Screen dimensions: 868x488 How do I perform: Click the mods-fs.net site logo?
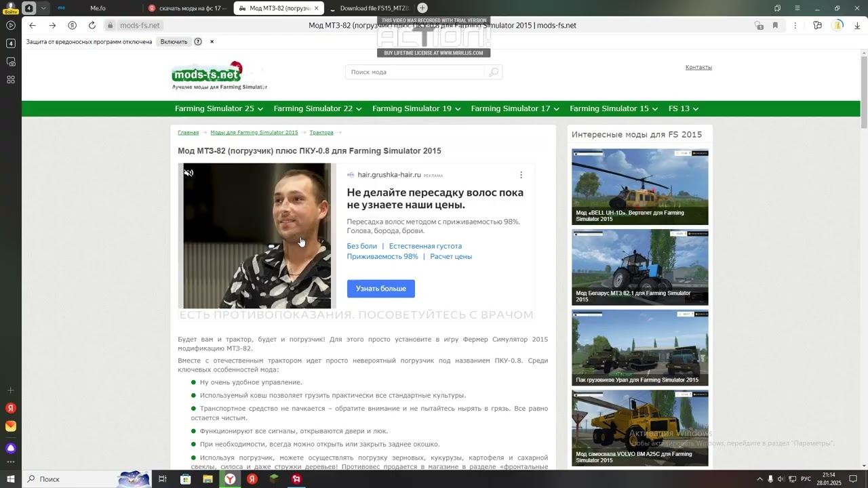click(218, 75)
